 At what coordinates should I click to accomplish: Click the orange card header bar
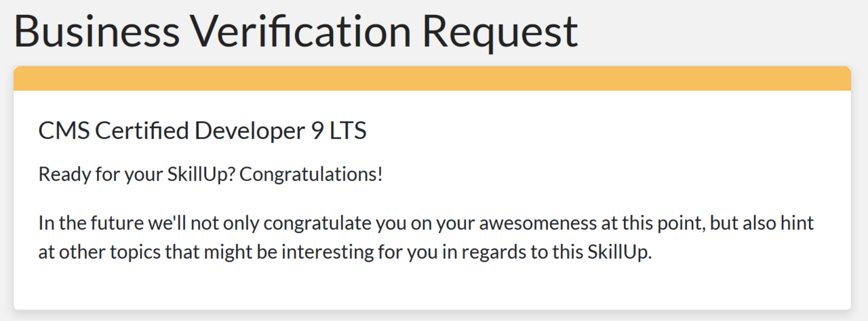(432, 79)
